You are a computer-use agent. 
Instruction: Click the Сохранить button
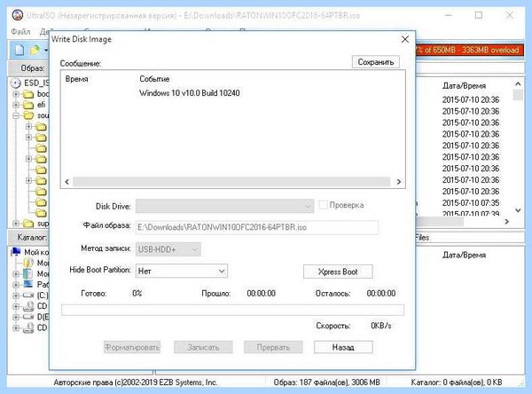376,62
